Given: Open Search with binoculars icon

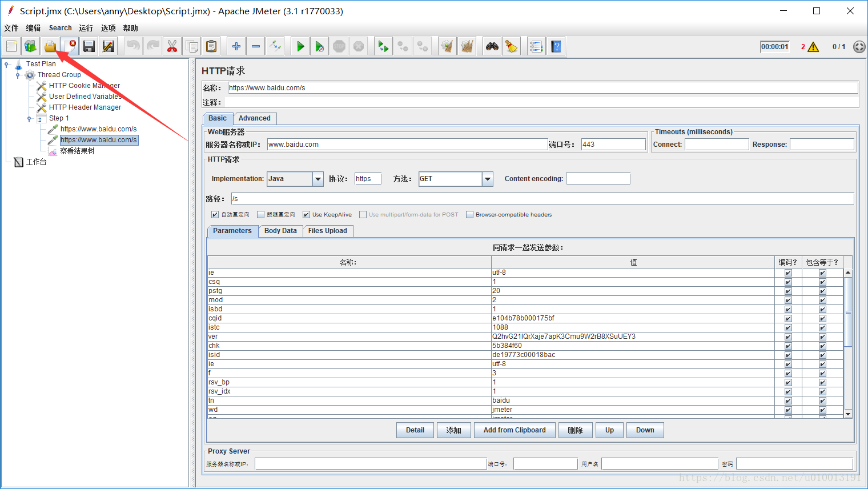Looking at the screenshot, I should tap(492, 46).
